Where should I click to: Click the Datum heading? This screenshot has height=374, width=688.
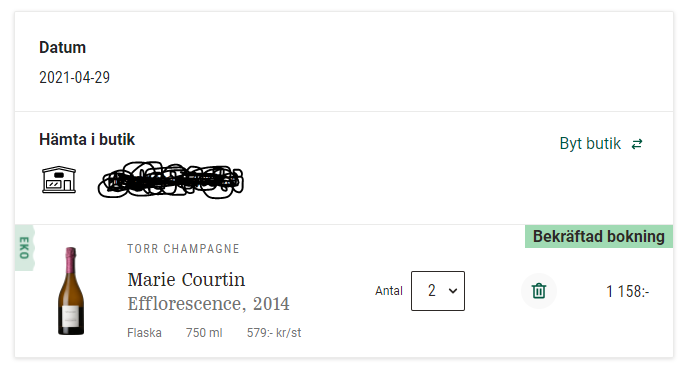click(62, 47)
